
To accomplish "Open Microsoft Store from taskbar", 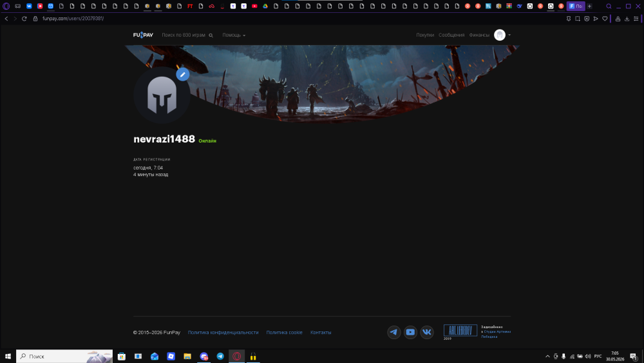I will coord(122,356).
